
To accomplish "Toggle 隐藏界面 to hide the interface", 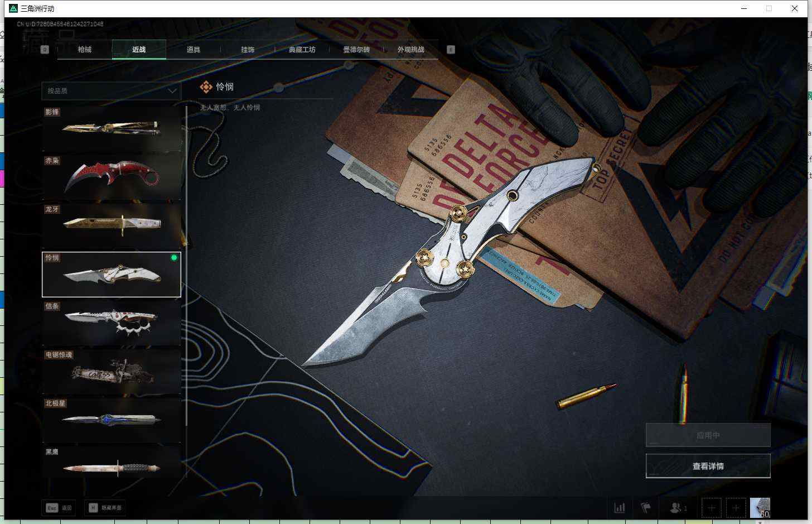I will (x=105, y=508).
